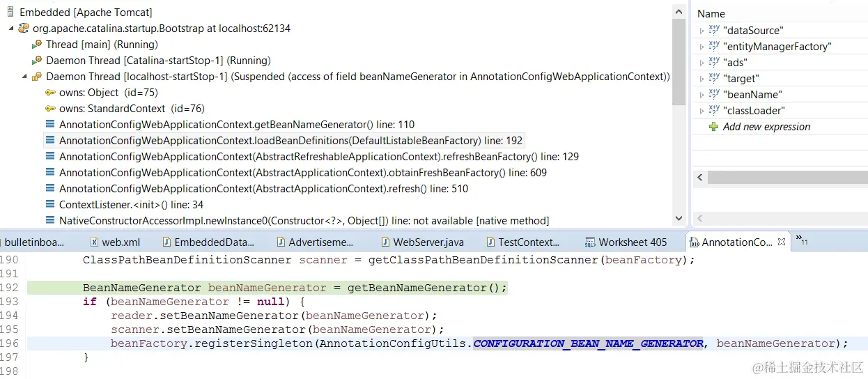Switch to the TestContext... editor tab

pos(523,242)
